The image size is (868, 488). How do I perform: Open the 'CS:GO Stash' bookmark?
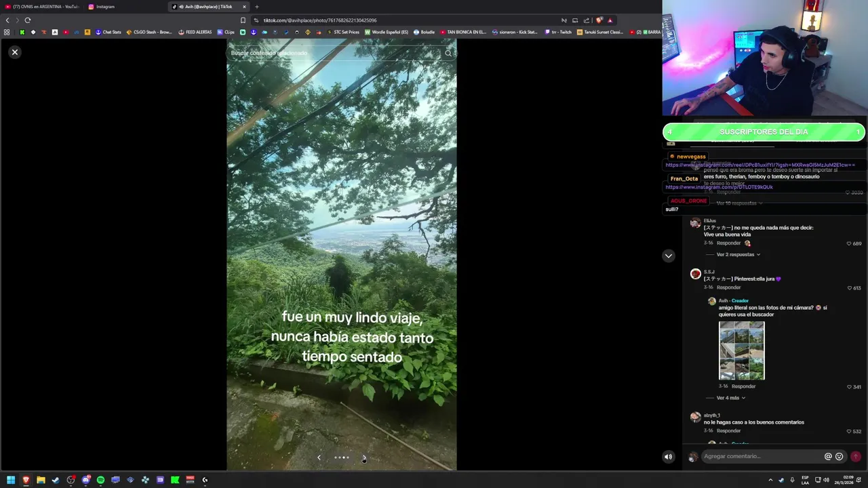(149, 32)
